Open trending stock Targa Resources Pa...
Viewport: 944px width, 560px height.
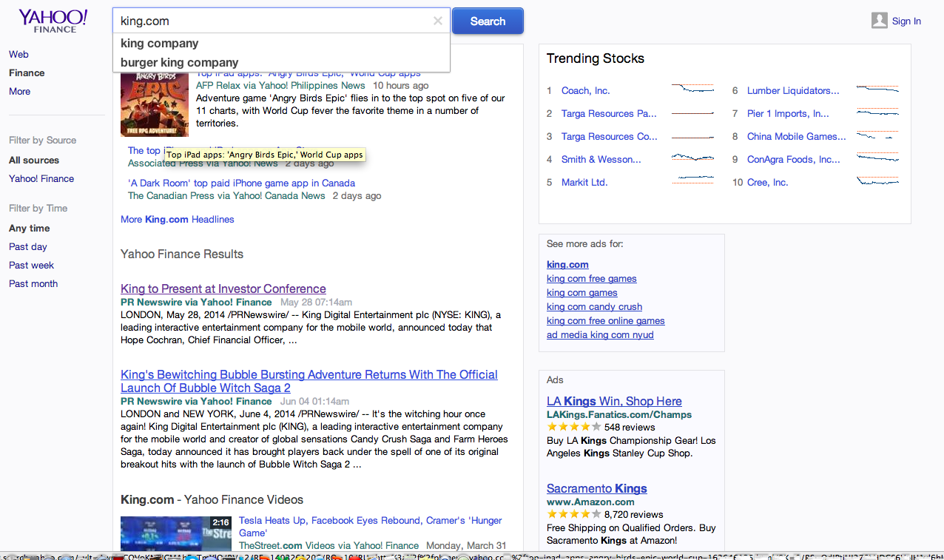click(x=609, y=113)
